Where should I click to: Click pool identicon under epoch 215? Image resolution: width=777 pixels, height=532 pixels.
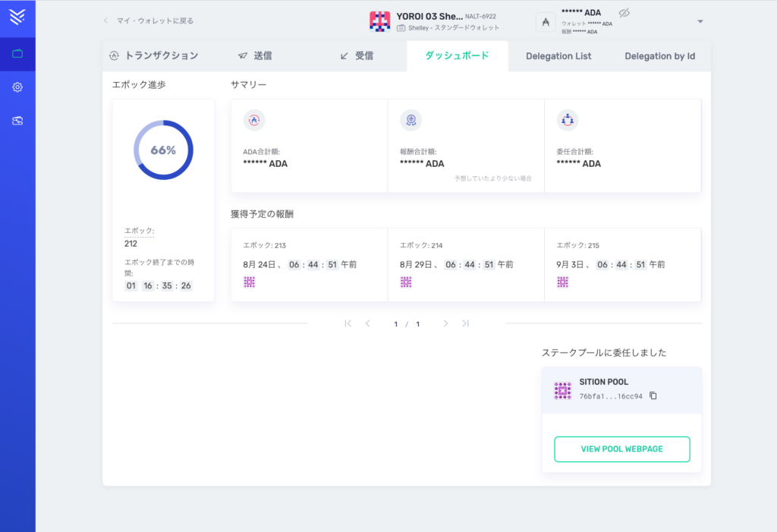point(562,282)
